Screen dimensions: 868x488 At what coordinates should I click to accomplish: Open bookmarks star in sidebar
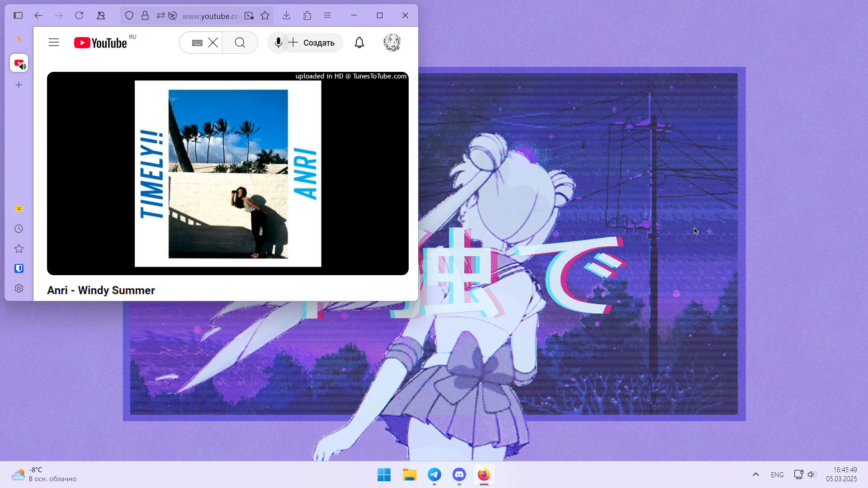(x=19, y=249)
